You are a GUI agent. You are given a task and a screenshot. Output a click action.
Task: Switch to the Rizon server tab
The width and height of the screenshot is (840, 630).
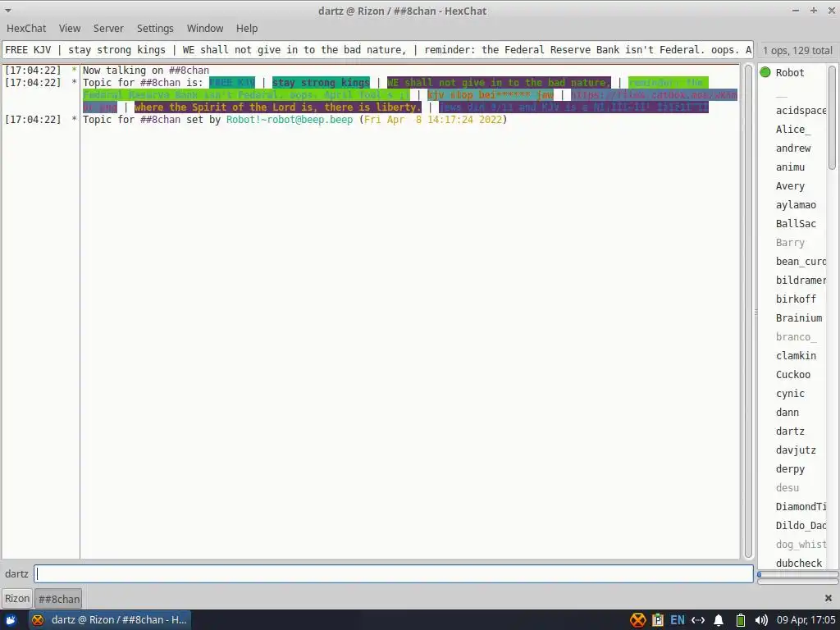pos(17,598)
